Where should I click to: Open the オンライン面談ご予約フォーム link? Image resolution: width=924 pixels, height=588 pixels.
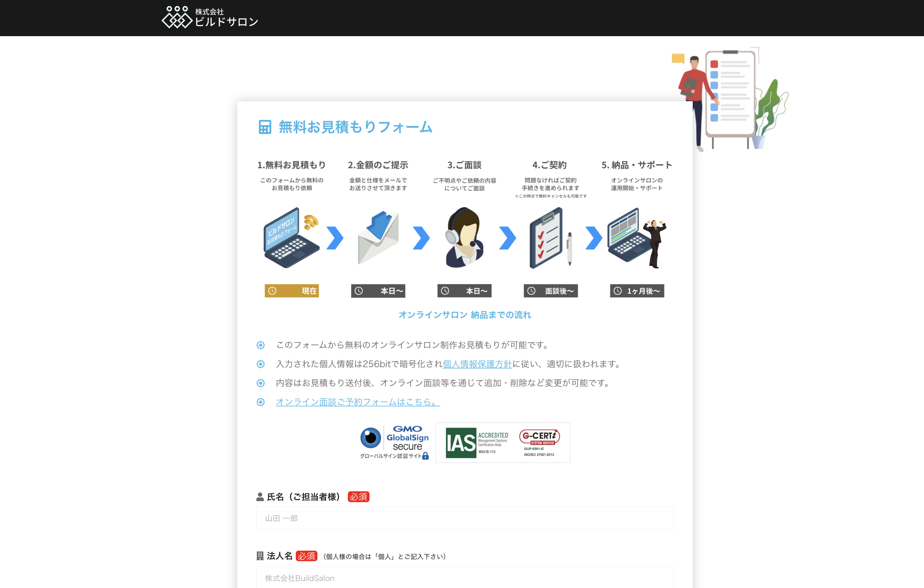[x=356, y=402]
